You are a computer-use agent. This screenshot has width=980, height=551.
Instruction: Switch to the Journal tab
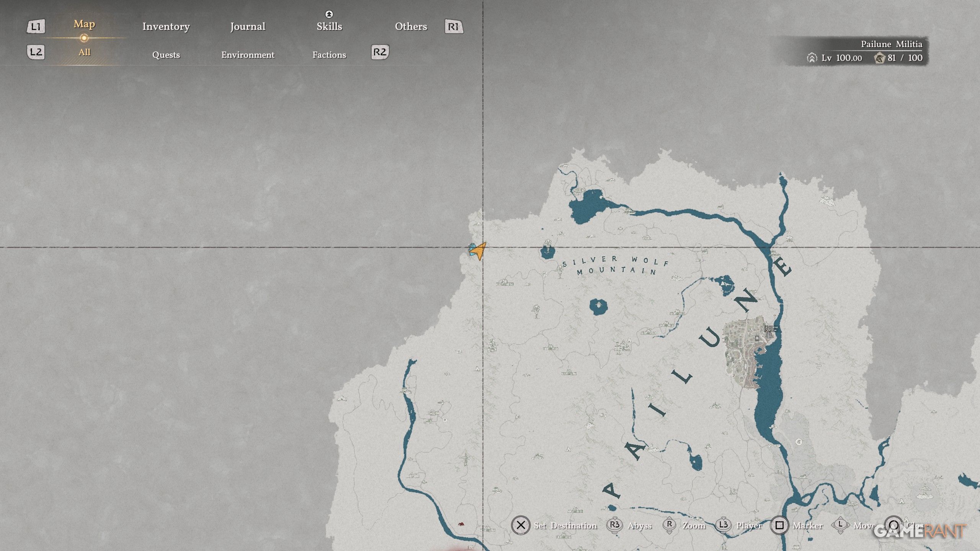(x=248, y=26)
